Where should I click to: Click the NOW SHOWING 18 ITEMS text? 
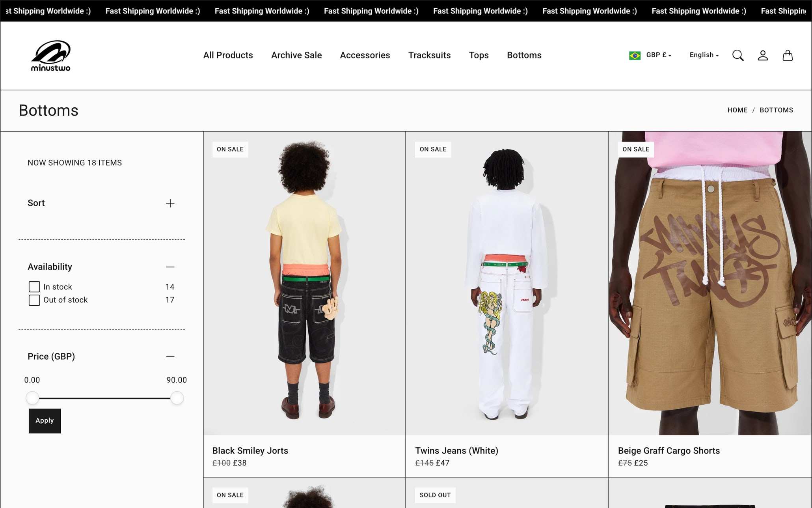(74, 163)
